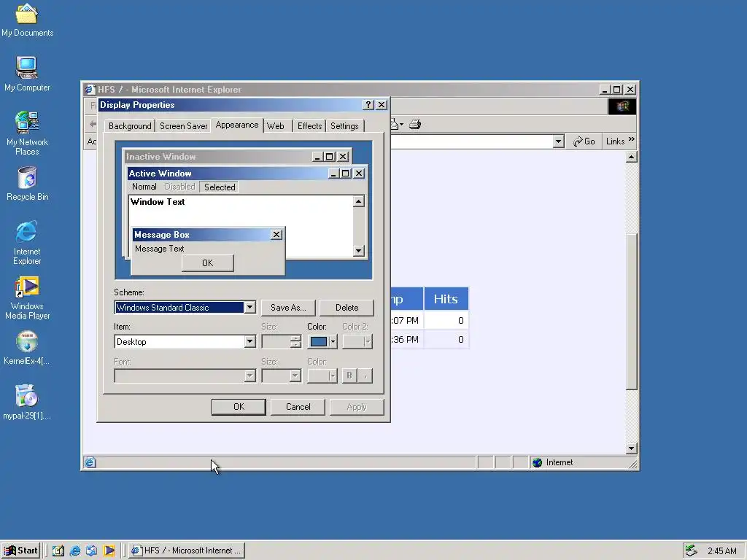
Task: Launch Media Player from quick launch
Action: tap(109, 551)
